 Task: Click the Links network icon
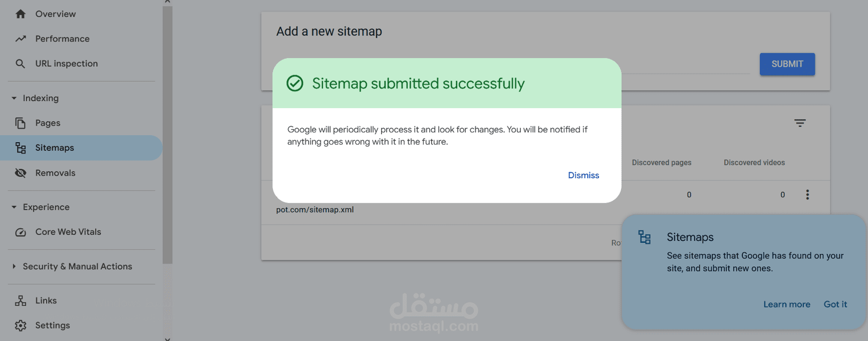(21, 300)
